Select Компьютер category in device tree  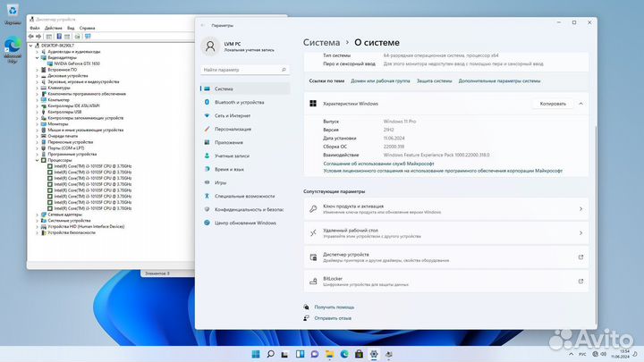(x=58, y=100)
